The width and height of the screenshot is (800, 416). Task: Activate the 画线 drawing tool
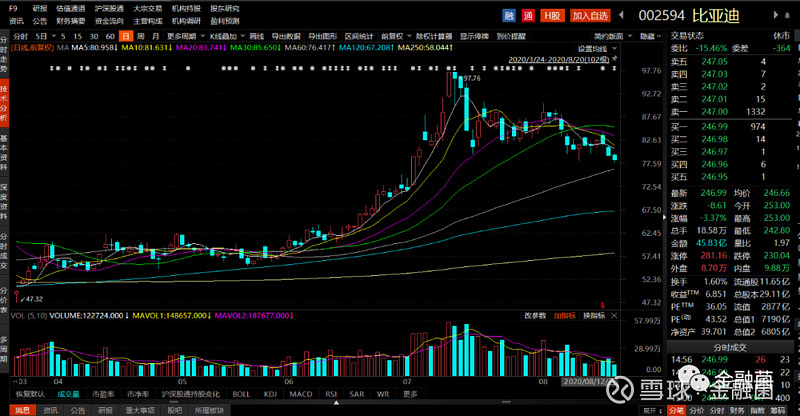pyautogui.click(x=257, y=36)
